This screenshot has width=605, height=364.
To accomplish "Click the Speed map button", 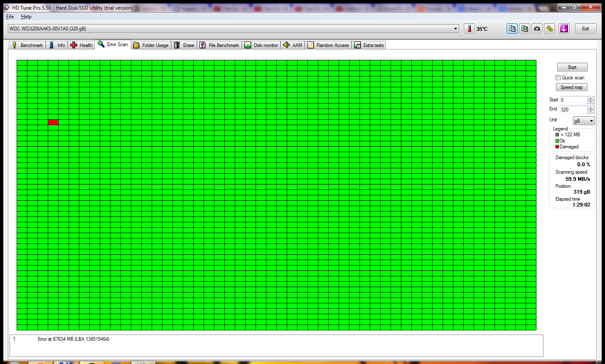I will click(x=571, y=87).
